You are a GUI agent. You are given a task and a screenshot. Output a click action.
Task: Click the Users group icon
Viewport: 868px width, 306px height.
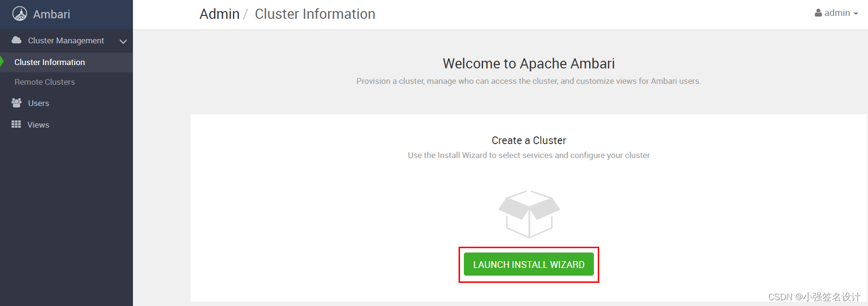[x=16, y=103]
